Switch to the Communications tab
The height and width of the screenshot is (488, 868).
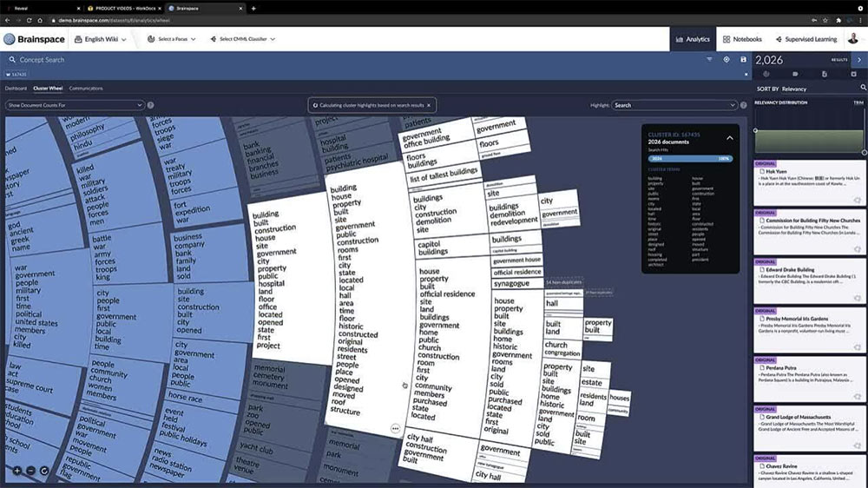click(x=86, y=89)
